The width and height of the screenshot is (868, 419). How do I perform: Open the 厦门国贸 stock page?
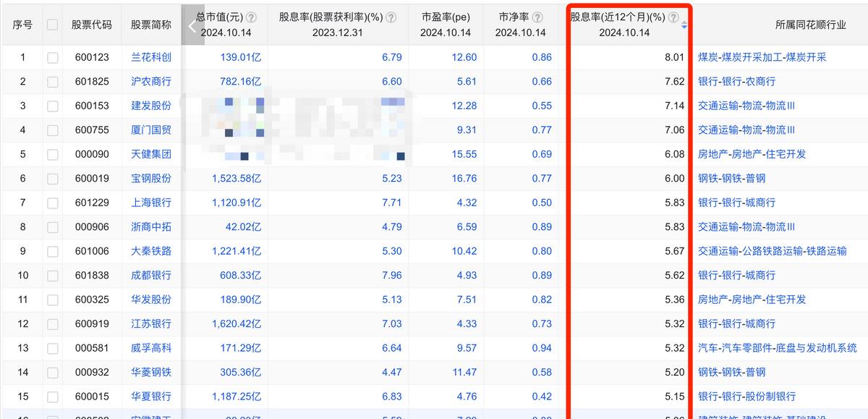click(x=151, y=130)
